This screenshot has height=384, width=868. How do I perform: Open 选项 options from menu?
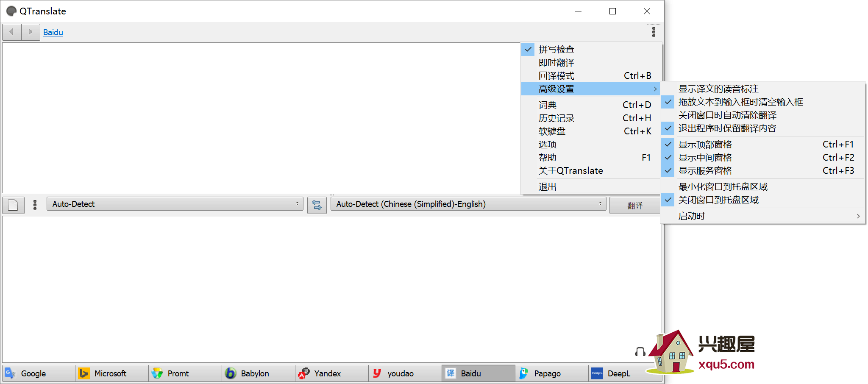(x=590, y=145)
